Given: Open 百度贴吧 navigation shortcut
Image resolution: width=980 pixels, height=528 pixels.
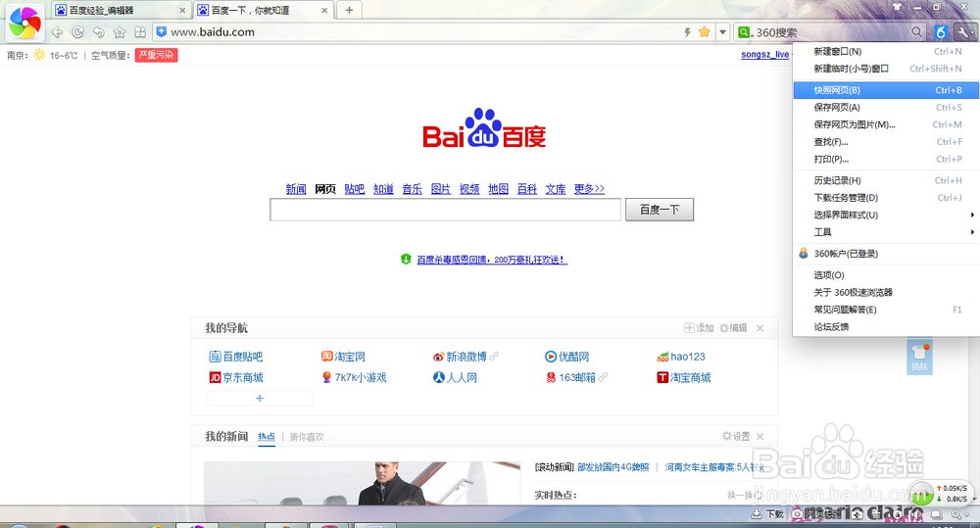Looking at the screenshot, I should [x=235, y=357].
